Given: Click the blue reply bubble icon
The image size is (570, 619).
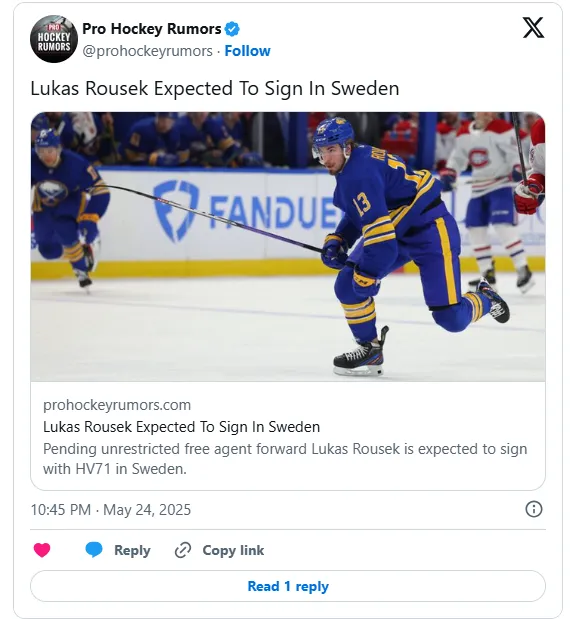Looking at the screenshot, I should [x=94, y=550].
